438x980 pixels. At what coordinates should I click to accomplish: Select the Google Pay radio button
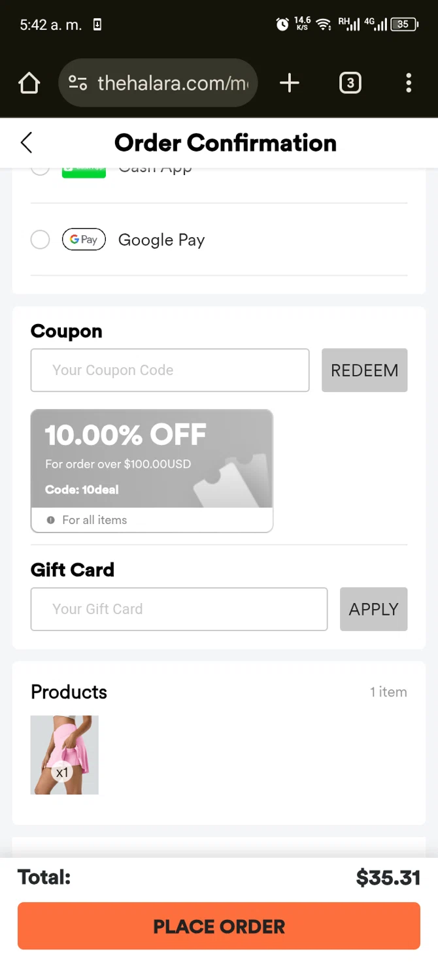[x=41, y=240]
